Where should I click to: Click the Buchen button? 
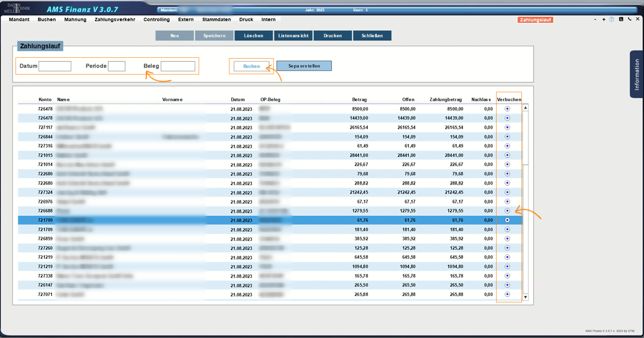tap(252, 66)
